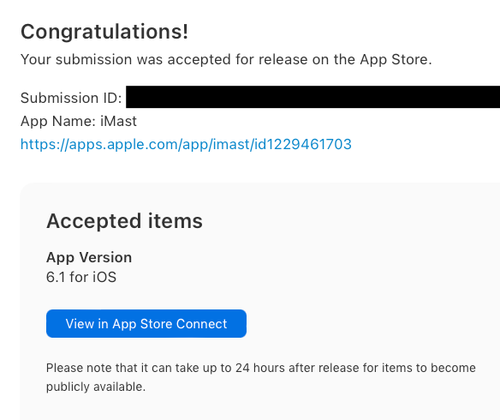The width and height of the screenshot is (500, 420).
Task: Click the redacted black Submission ID bar
Action: (313, 97)
